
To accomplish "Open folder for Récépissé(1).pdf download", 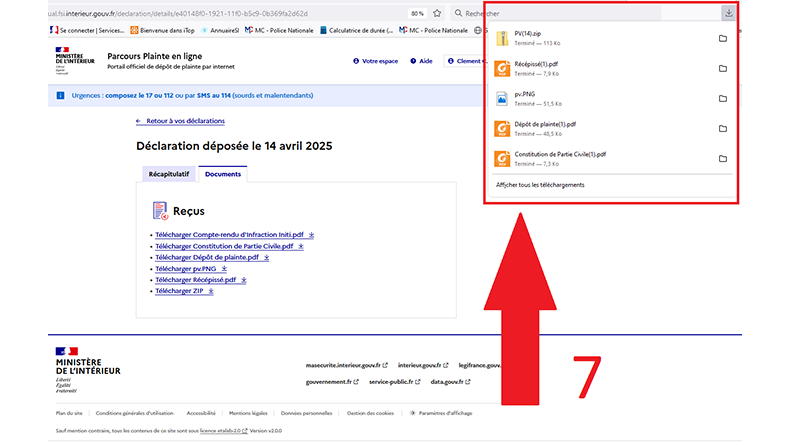I will (x=722, y=68).
